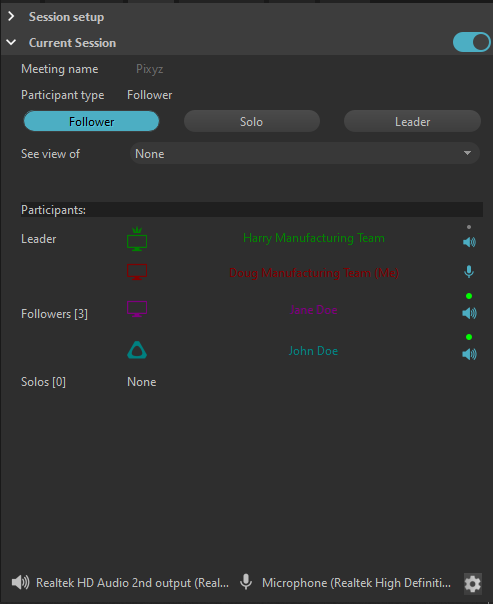Mute Jane Doe's speaker icon
493x604 pixels.
coord(469,313)
